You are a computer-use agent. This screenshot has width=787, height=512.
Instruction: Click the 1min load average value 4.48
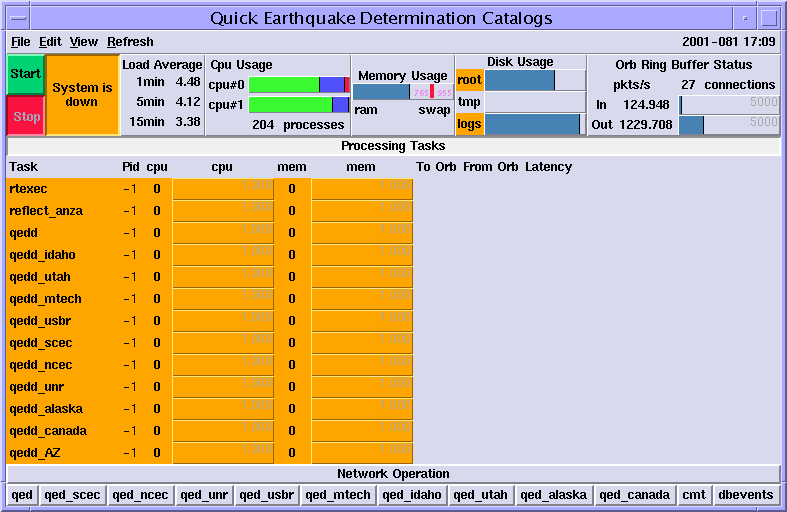[x=188, y=82]
